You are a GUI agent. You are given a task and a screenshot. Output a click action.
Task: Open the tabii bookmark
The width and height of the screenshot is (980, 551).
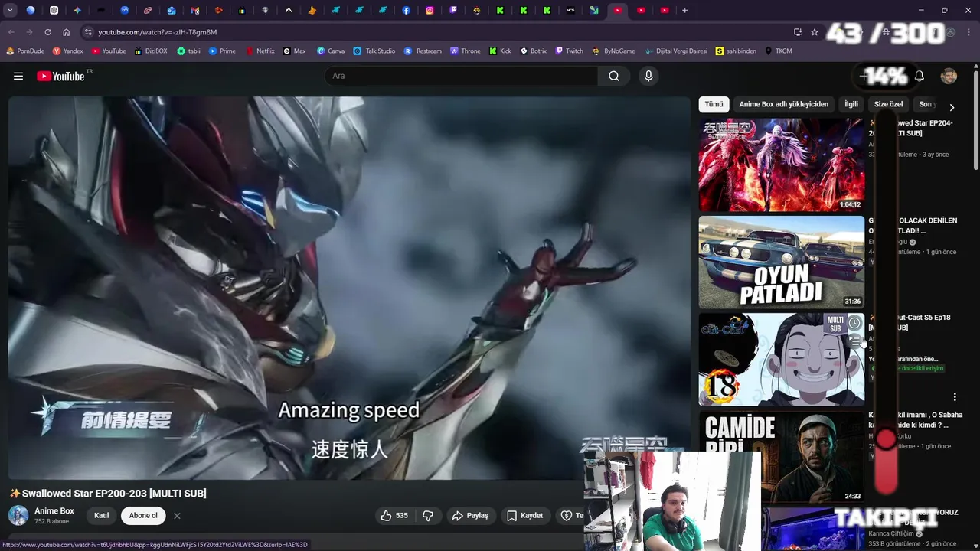click(188, 51)
